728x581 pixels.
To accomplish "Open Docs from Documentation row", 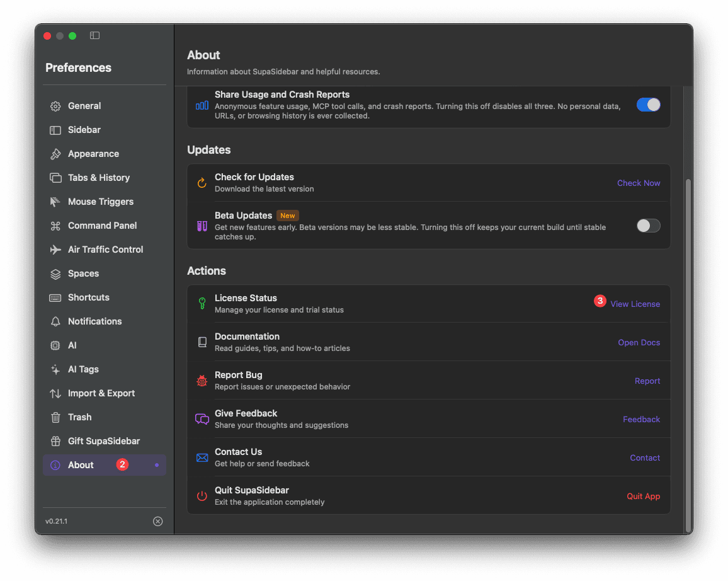I will (x=639, y=342).
